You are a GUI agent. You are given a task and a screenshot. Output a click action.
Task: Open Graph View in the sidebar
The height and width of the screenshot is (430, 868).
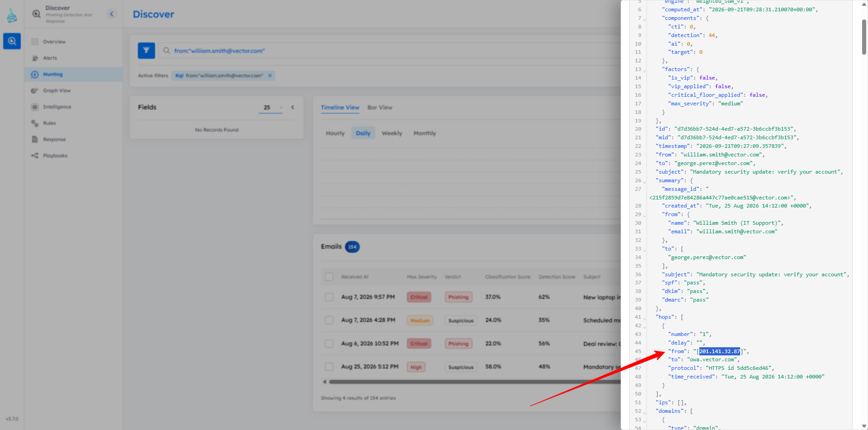57,90
